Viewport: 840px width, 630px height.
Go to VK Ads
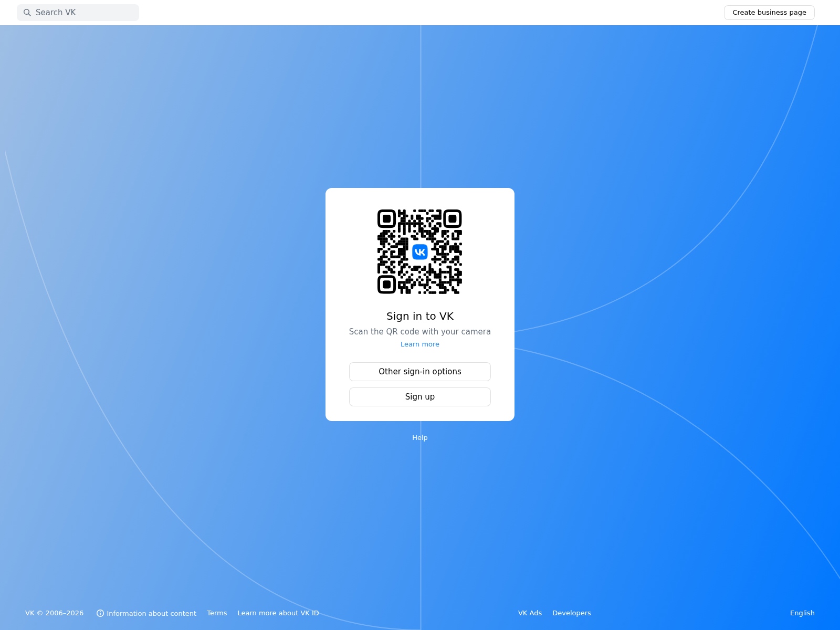(x=530, y=613)
